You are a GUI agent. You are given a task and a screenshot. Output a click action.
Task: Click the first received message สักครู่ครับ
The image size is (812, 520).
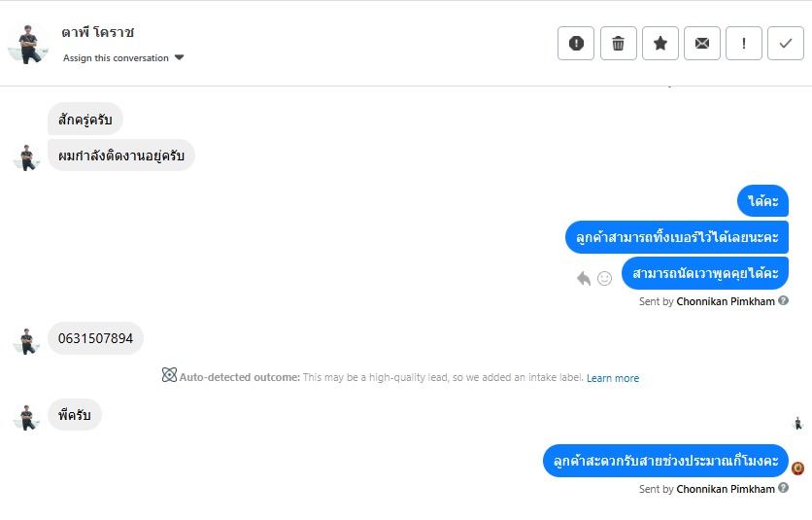pyautogui.click(x=85, y=120)
